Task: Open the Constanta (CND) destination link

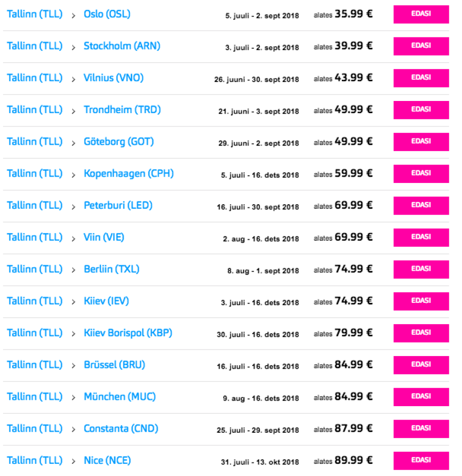Action: point(121,429)
